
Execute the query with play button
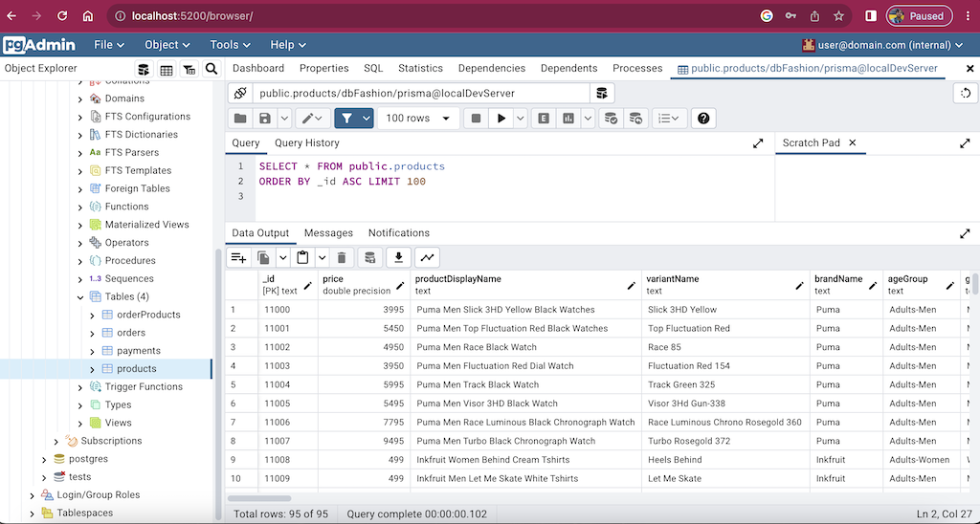tap(501, 118)
